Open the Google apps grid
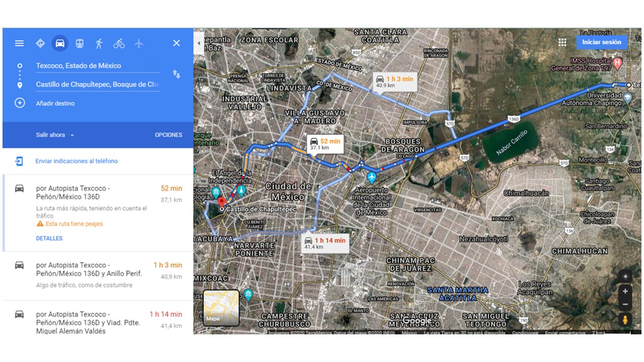The height and width of the screenshot is (362, 644). pyautogui.click(x=562, y=42)
